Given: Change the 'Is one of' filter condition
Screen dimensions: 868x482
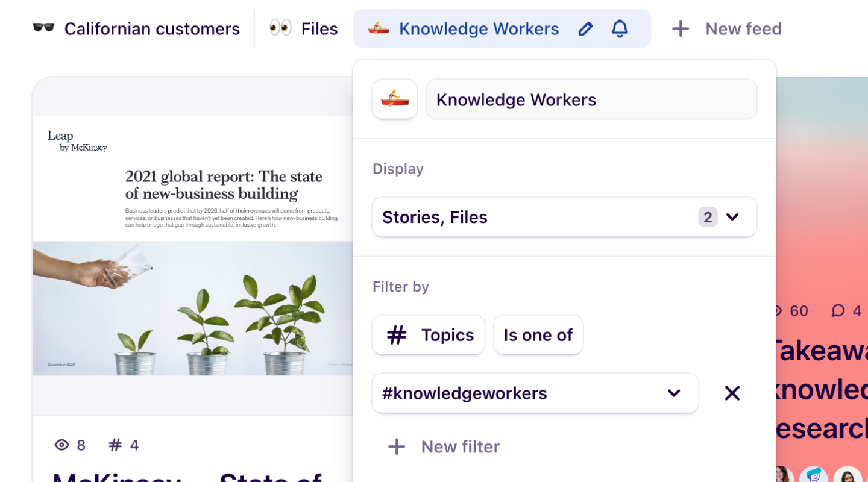Looking at the screenshot, I should click(538, 334).
